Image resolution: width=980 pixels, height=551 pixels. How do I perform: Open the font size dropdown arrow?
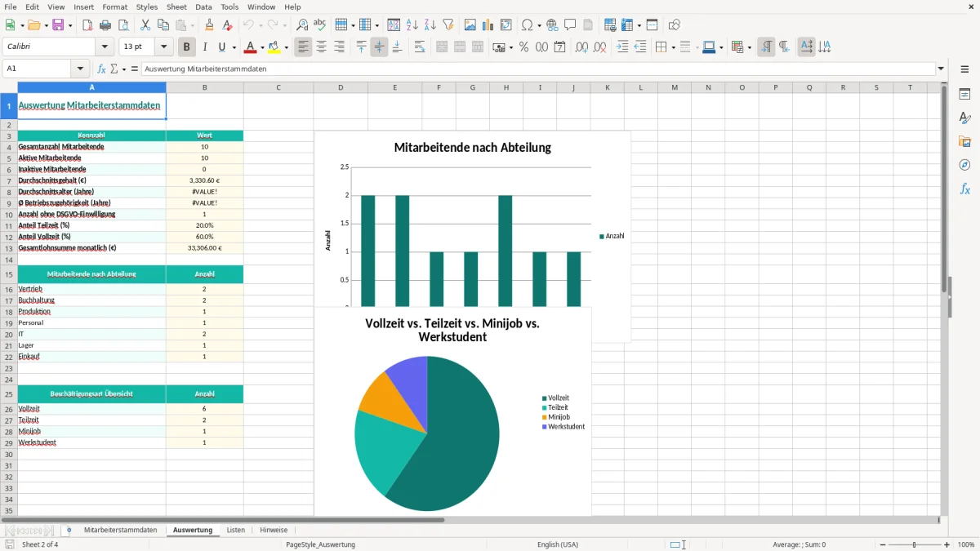pyautogui.click(x=163, y=47)
